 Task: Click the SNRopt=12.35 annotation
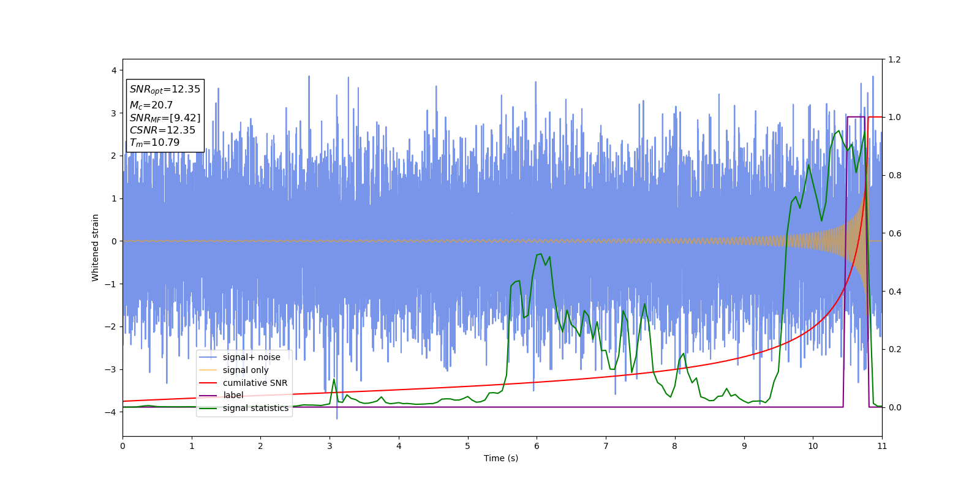(x=165, y=89)
